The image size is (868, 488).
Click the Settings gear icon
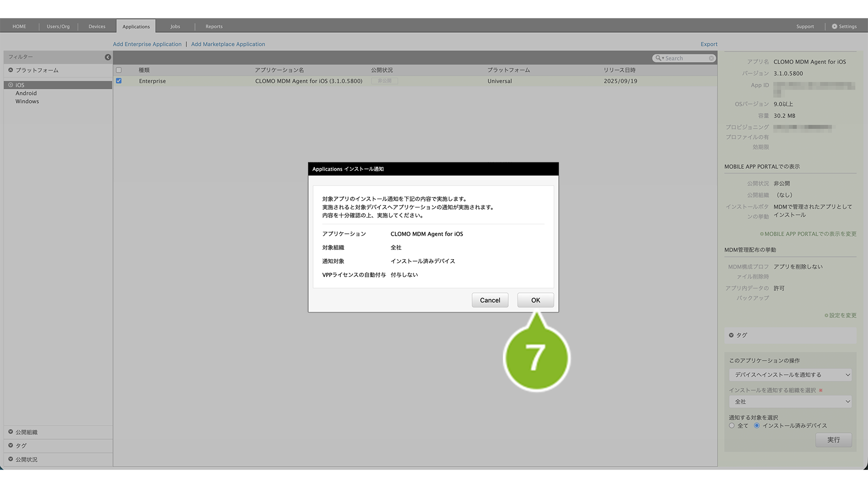point(834,26)
